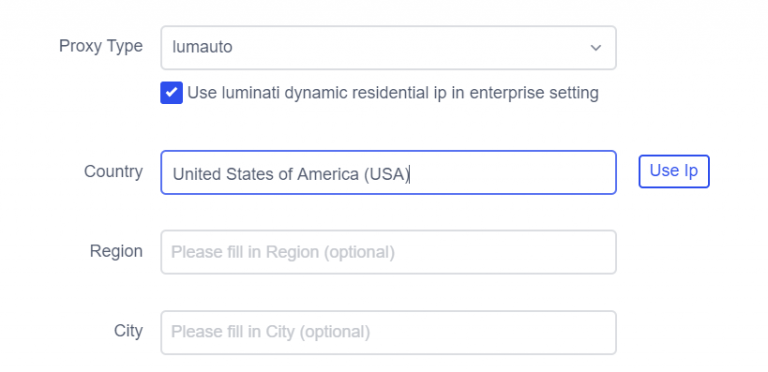This screenshot has height=372, width=768.
Task: Click the white checkmark icon in blue box
Action: pyautogui.click(x=171, y=93)
